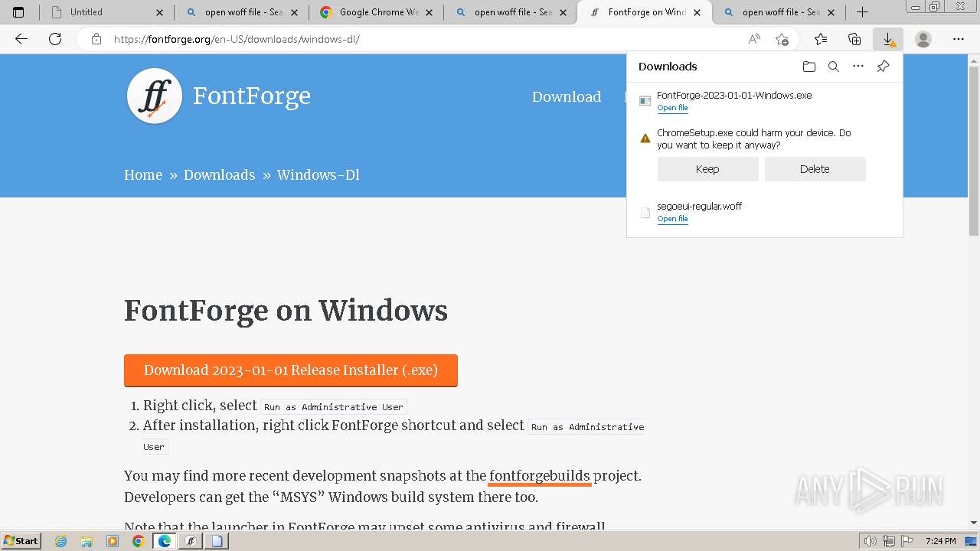Go to Home breadcrumb
This screenshot has height=551, width=980.
[143, 174]
